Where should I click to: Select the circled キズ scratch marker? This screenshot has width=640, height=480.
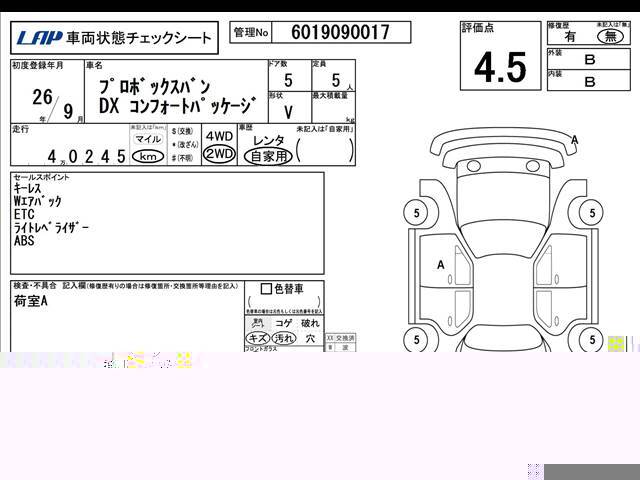click(257, 339)
